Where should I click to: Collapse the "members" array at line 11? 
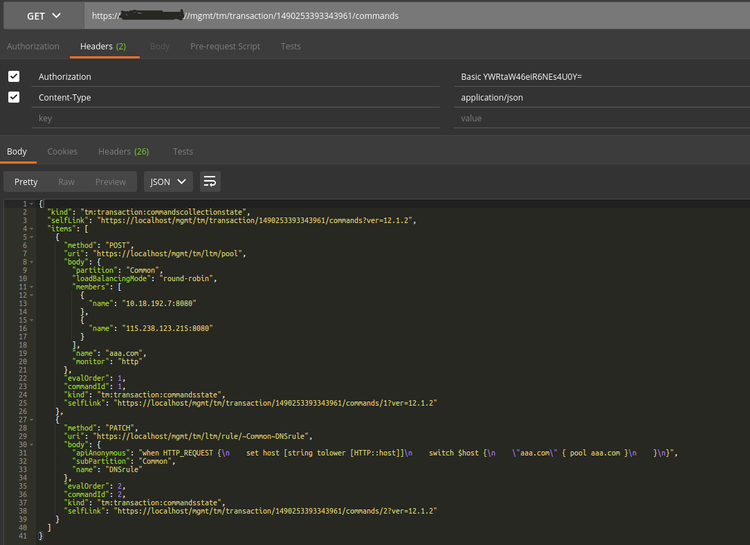tap(32, 286)
